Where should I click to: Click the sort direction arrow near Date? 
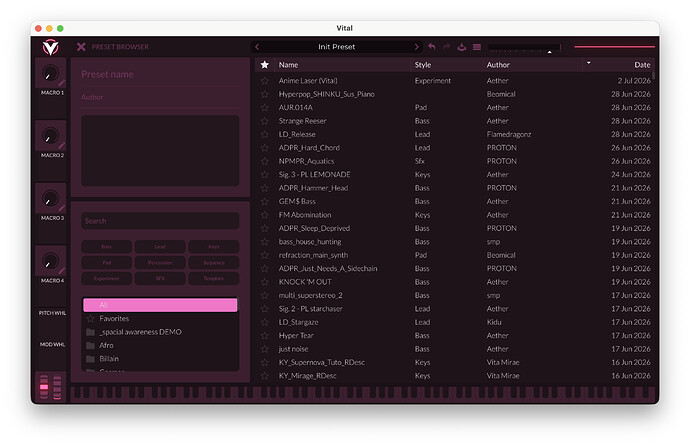coord(588,63)
